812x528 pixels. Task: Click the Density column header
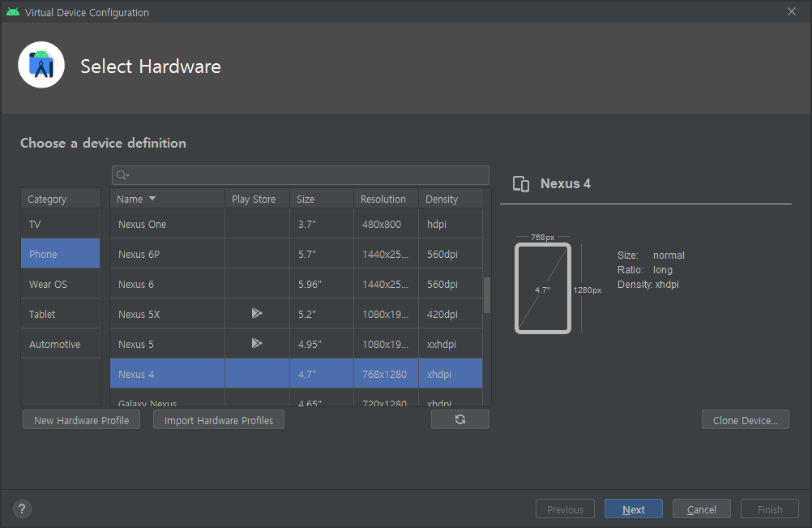[451, 199]
